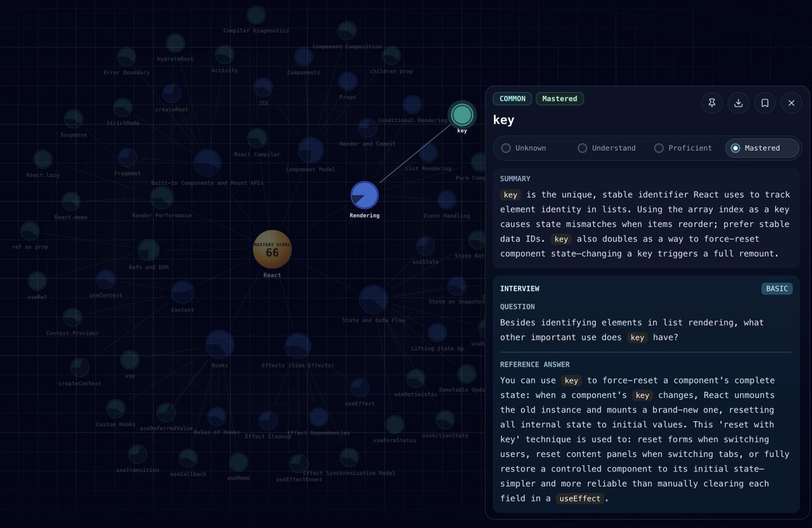The height and width of the screenshot is (528, 812).
Task: Select the Context.Provider node
Action: click(72, 318)
